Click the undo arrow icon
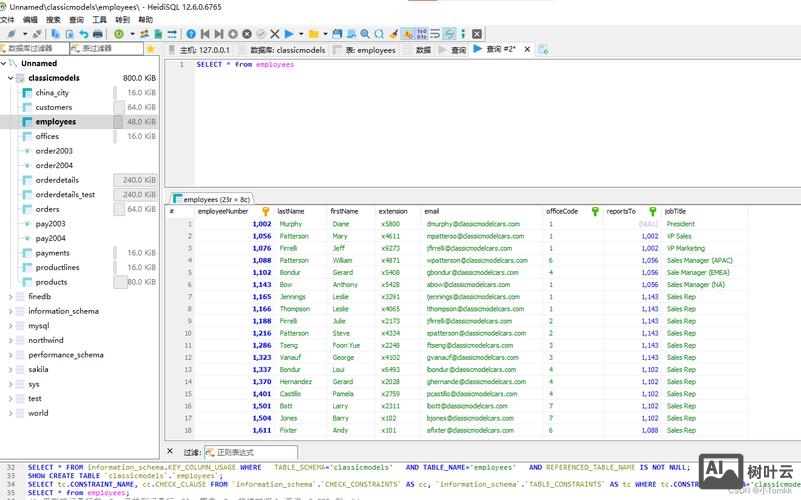 pos(84,34)
